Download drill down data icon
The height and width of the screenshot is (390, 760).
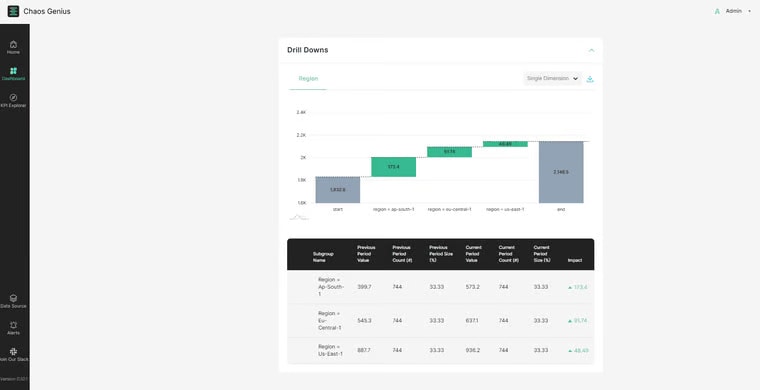point(590,79)
